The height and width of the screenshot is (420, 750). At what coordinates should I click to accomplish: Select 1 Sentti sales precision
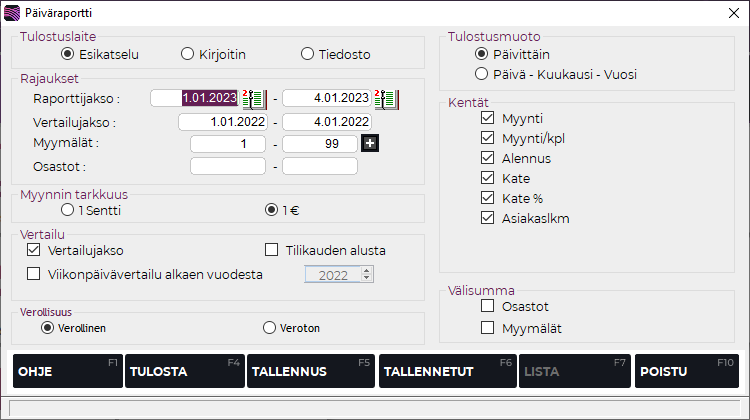[67, 211]
